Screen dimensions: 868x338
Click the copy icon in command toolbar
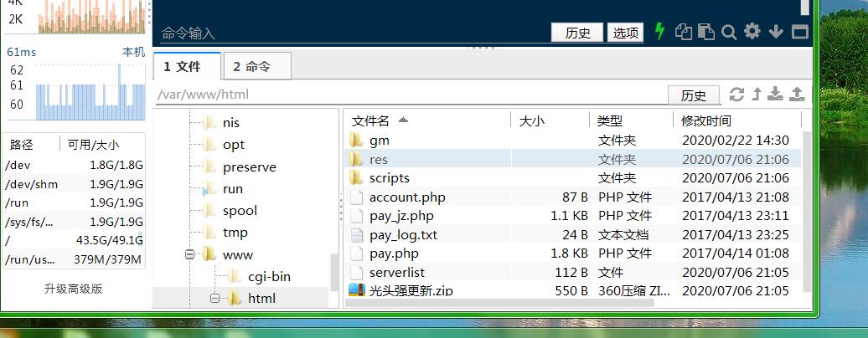pyautogui.click(x=684, y=33)
